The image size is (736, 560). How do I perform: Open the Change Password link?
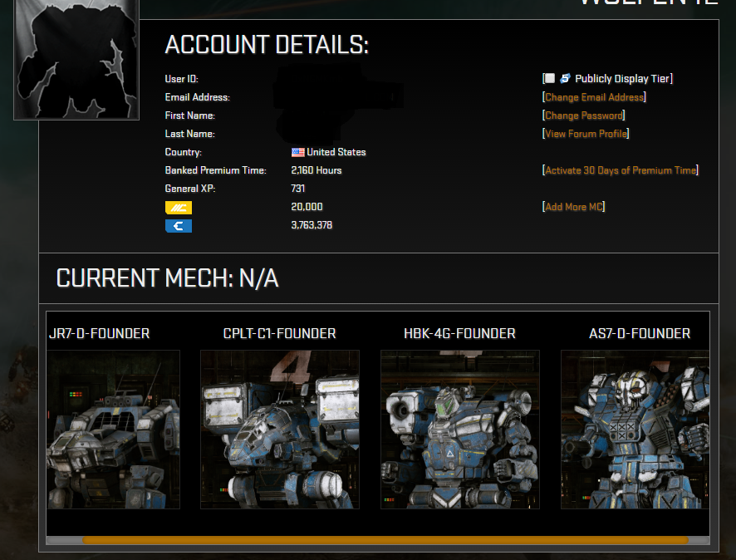tap(583, 115)
